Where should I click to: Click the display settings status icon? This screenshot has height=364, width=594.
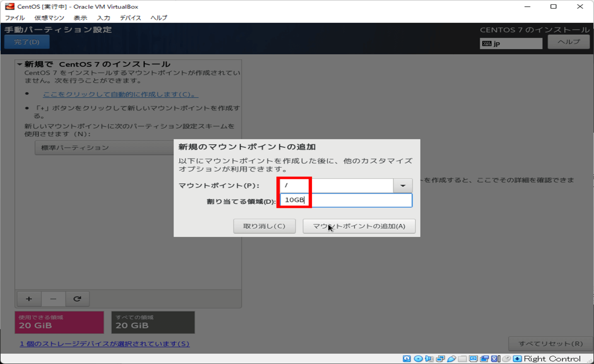tap(473, 359)
